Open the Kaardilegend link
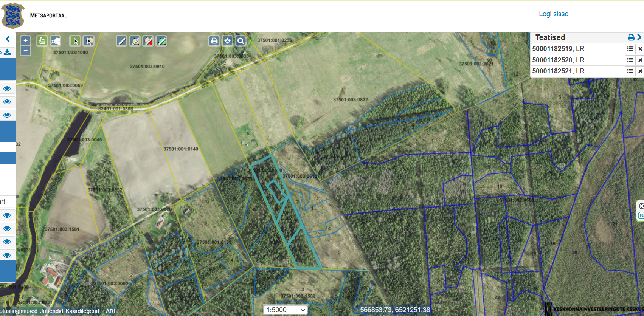 click(x=82, y=311)
